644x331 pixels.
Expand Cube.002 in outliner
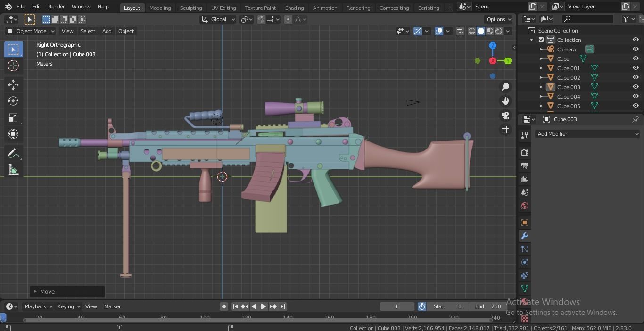[542, 78]
